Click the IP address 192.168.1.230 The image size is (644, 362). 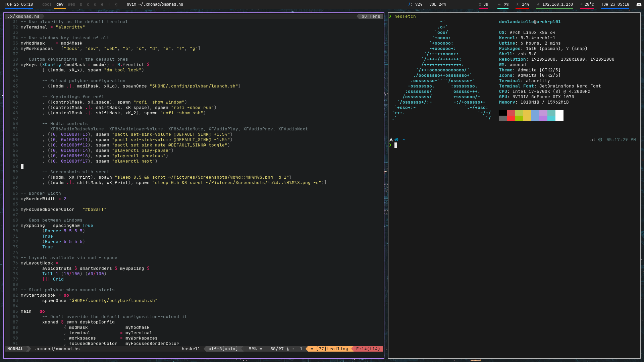(x=557, y=4)
